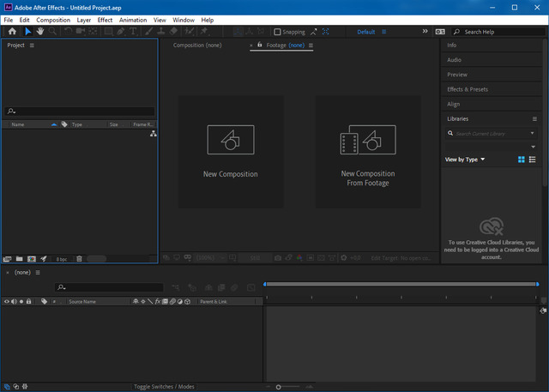Image resolution: width=549 pixels, height=392 pixels.
Task: Expand the hidden workspaces chevron menu
Action: coord(425,32)
